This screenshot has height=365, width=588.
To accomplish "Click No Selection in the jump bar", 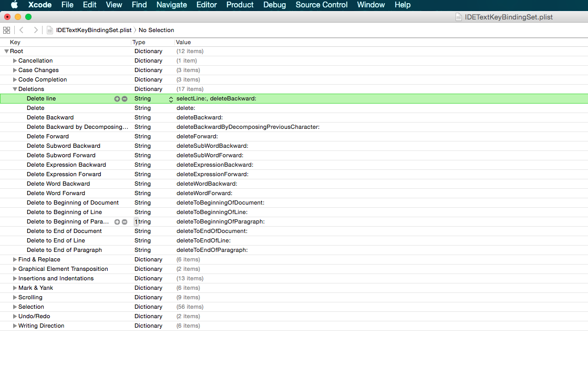I will (157, 30).
